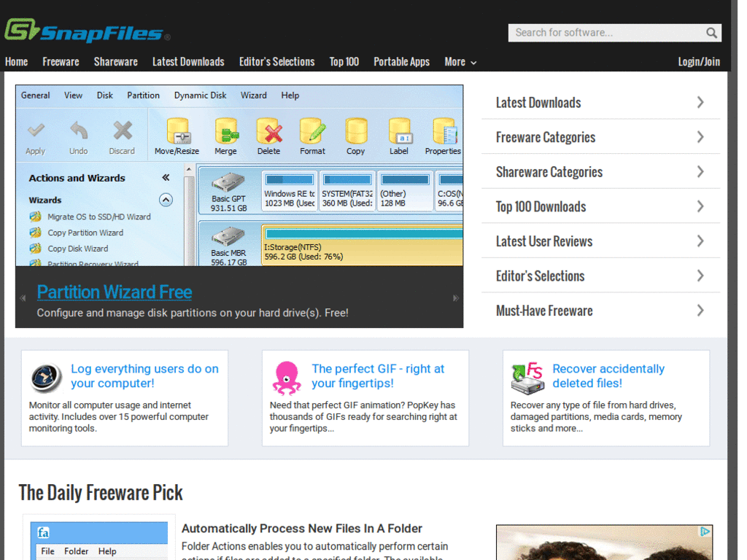
Task: Go to next featured slide arrow
Action: tap(456, 298)
